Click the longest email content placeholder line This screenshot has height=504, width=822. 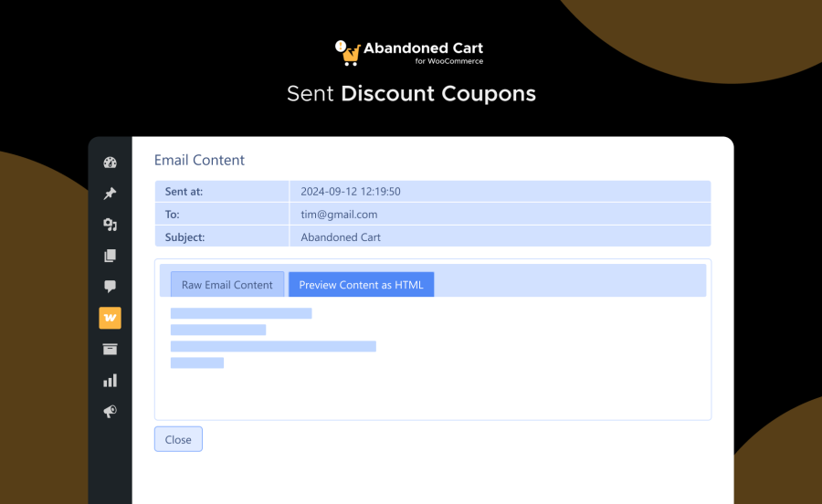click(273, 346)
